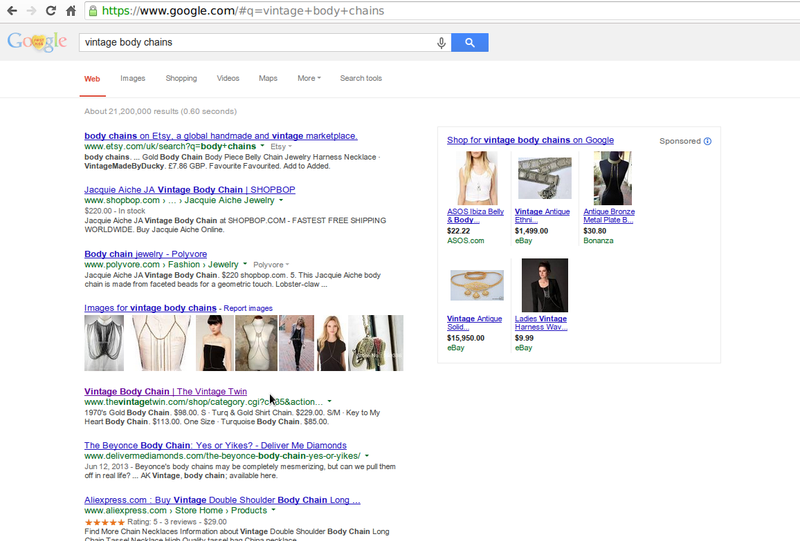The height and width of the screenshot is (541, 800).
Task: Open Images for vintage body chains link
Action: click(x=150, y=308)
